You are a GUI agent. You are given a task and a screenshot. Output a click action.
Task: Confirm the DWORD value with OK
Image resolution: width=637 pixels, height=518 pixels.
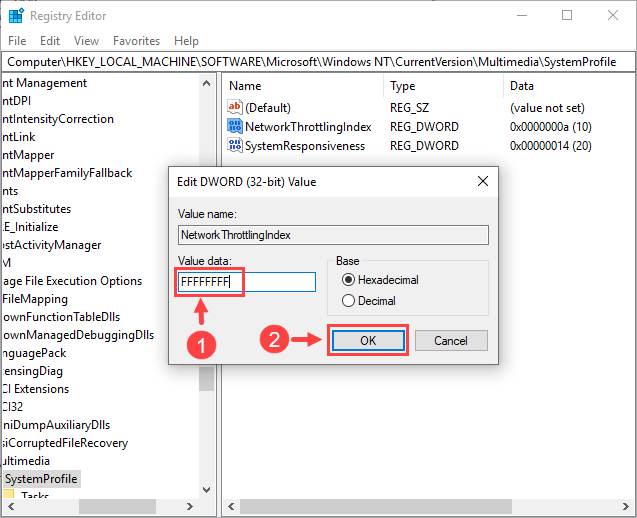click(368, 340)
